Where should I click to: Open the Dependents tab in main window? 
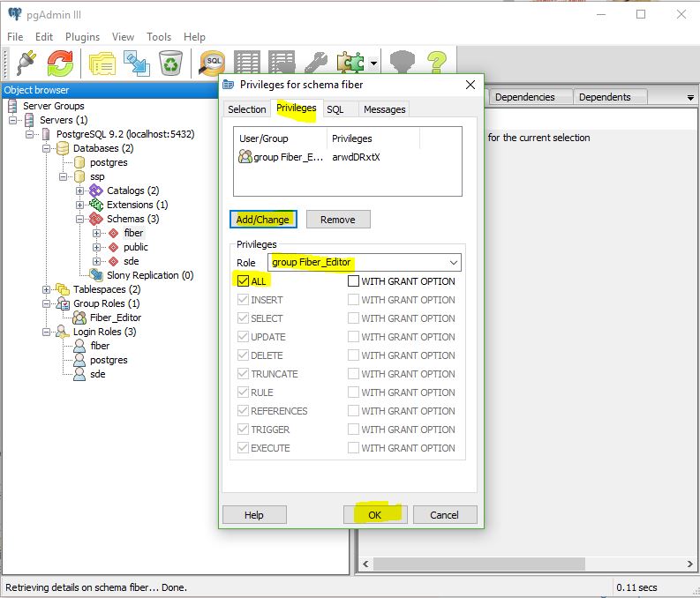click(x=609, y=97)
